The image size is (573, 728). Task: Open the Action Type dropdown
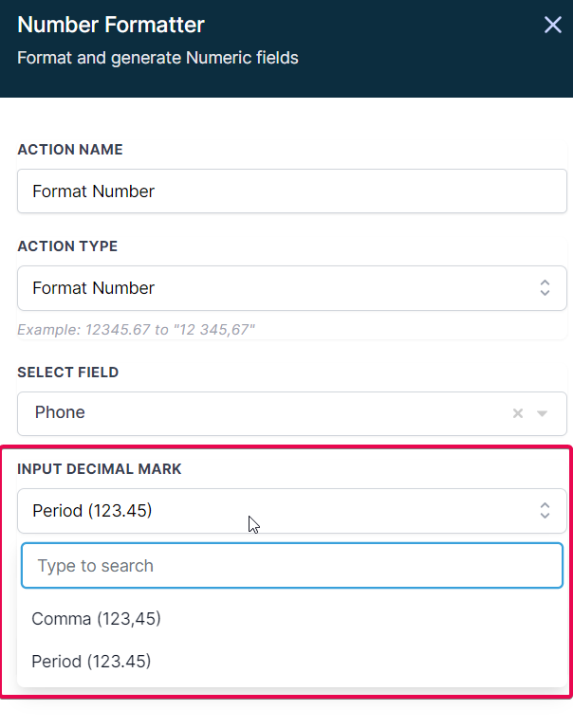tap(292, 288)
